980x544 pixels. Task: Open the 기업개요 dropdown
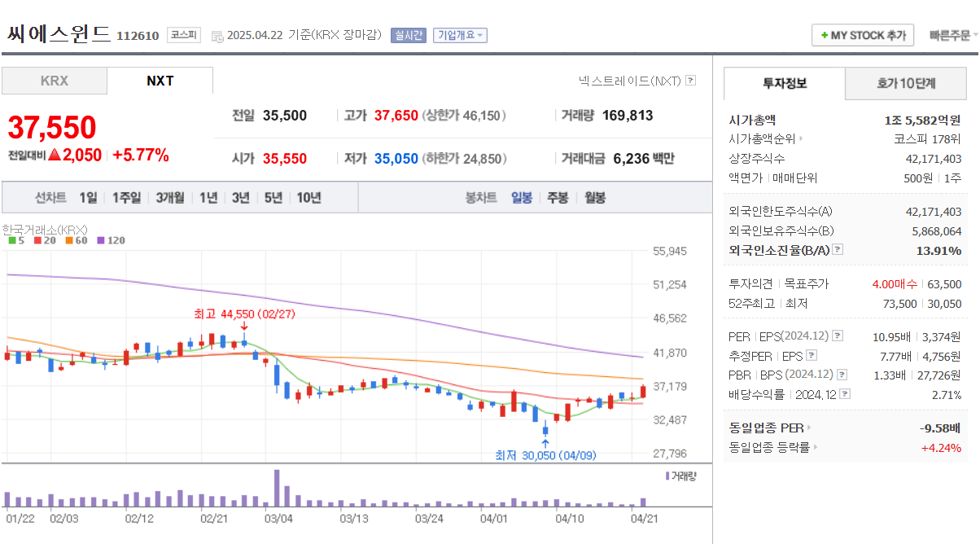(x=460, y=35)
